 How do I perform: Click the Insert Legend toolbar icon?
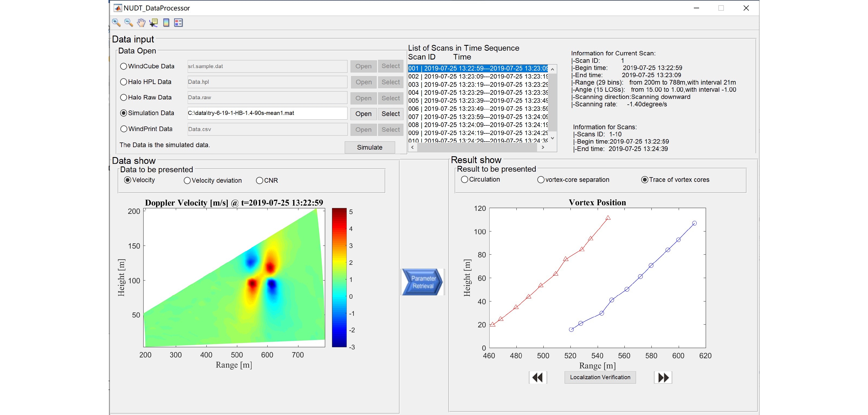[178, 23]
